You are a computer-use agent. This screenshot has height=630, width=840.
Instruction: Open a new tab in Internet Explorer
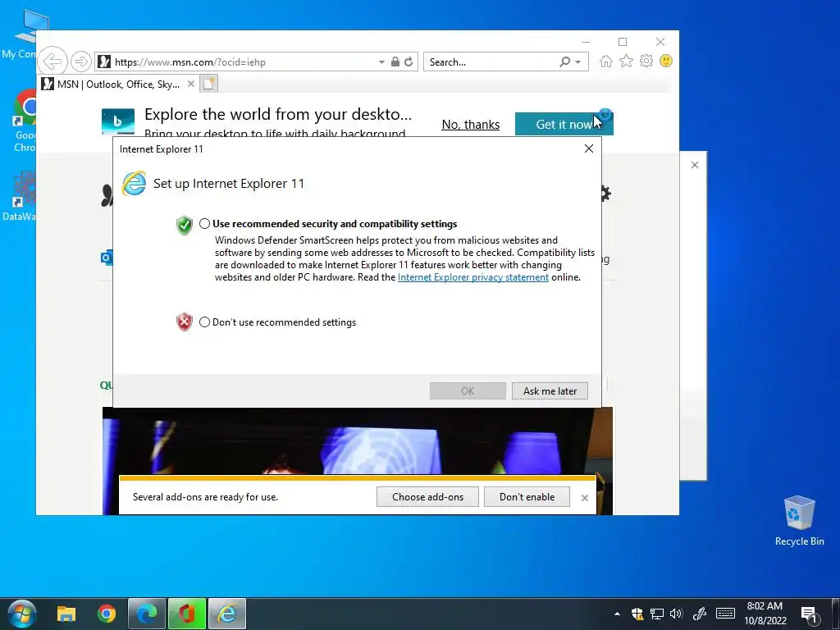tap(209, 84)
